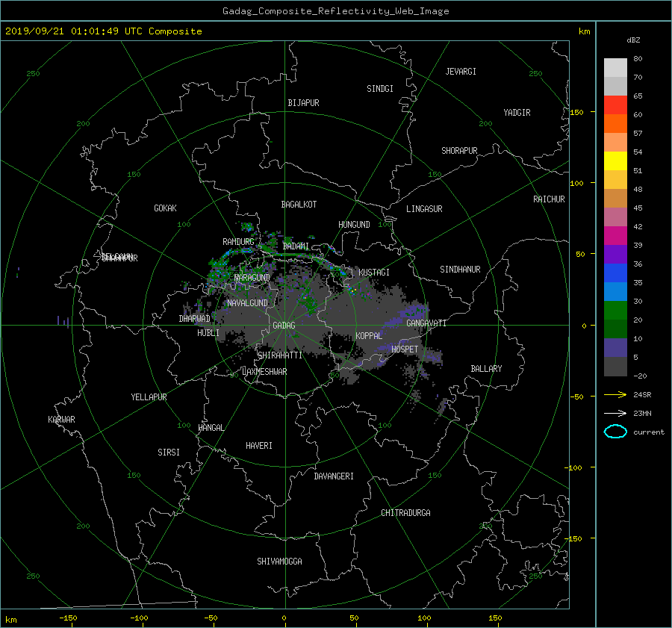Click the purple echo patch near Gangavati

pos(412,312)
